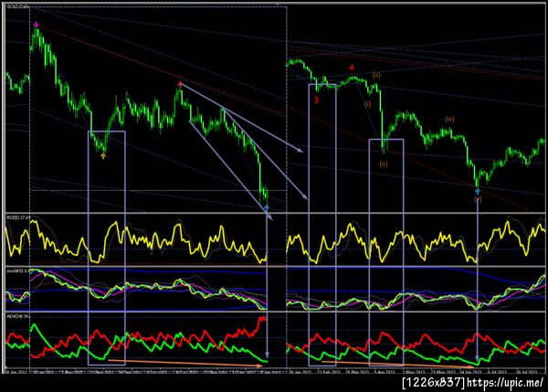The width and height of the screenshot is (548, 392).
Task: Select the ADX(34) indicator label
Action: (18, 316)
